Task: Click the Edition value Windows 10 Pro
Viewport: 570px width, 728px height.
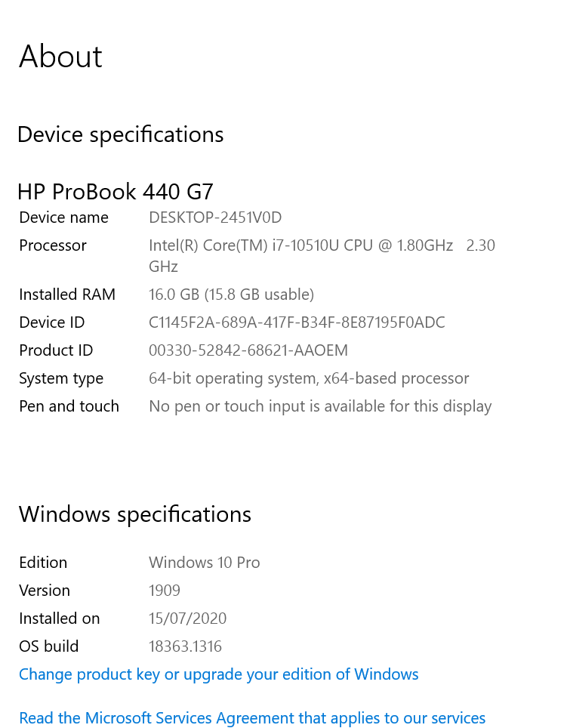Action: [x=204, y=562]
